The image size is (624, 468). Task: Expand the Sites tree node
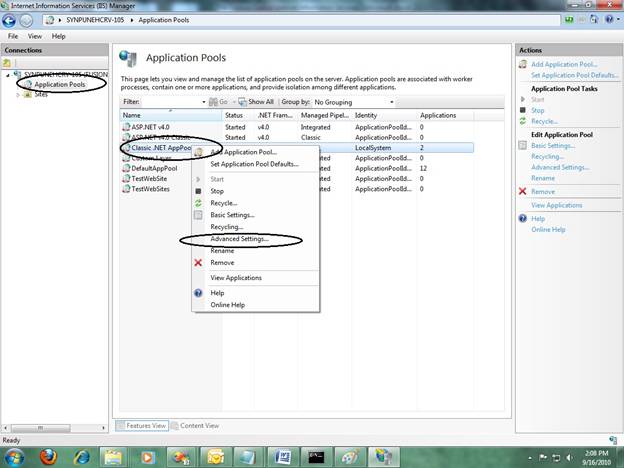click(18, 95)
